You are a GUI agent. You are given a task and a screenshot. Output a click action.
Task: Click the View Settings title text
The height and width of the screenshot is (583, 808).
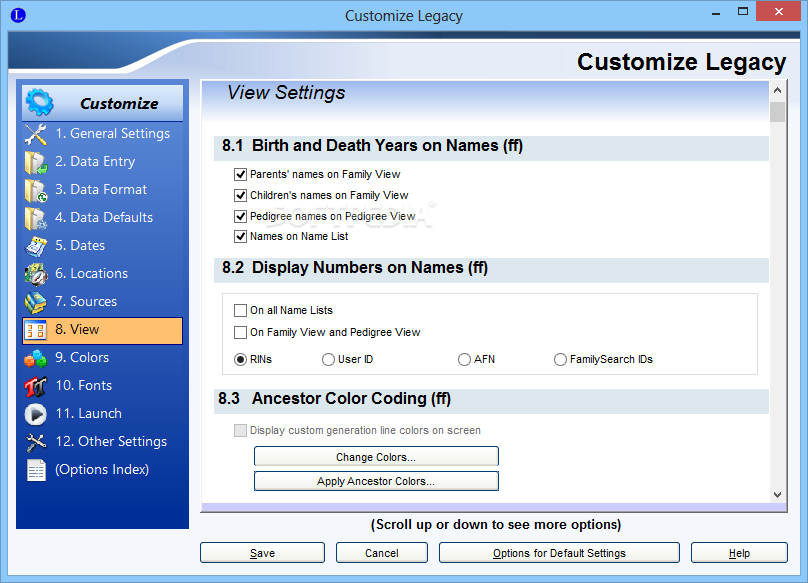tap(286, 93)
